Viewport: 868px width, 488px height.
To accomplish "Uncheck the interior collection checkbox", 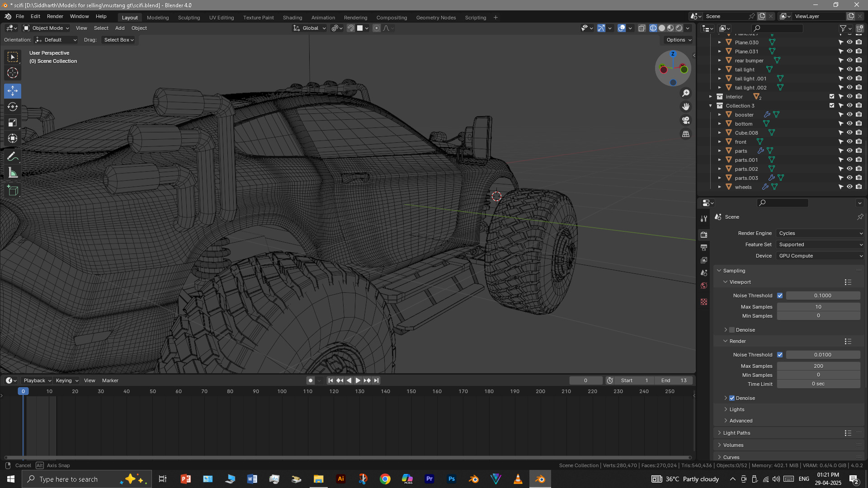I will coord(832,96).
